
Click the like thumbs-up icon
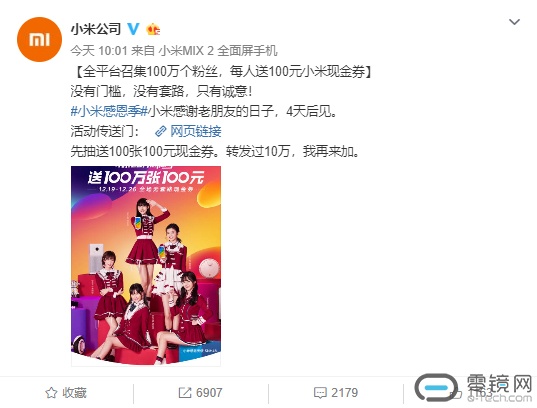457,393
